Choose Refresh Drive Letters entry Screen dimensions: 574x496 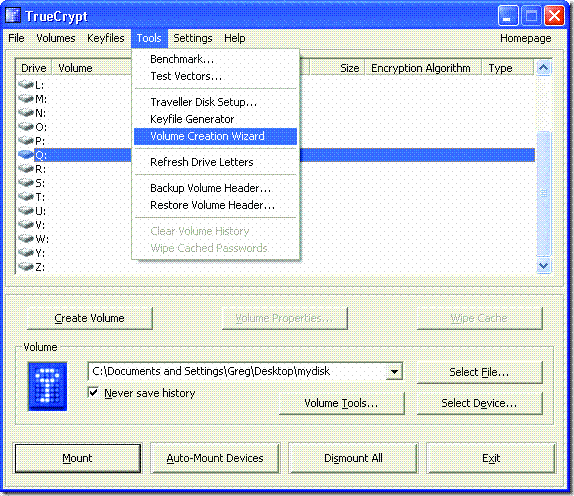(216, 162)
